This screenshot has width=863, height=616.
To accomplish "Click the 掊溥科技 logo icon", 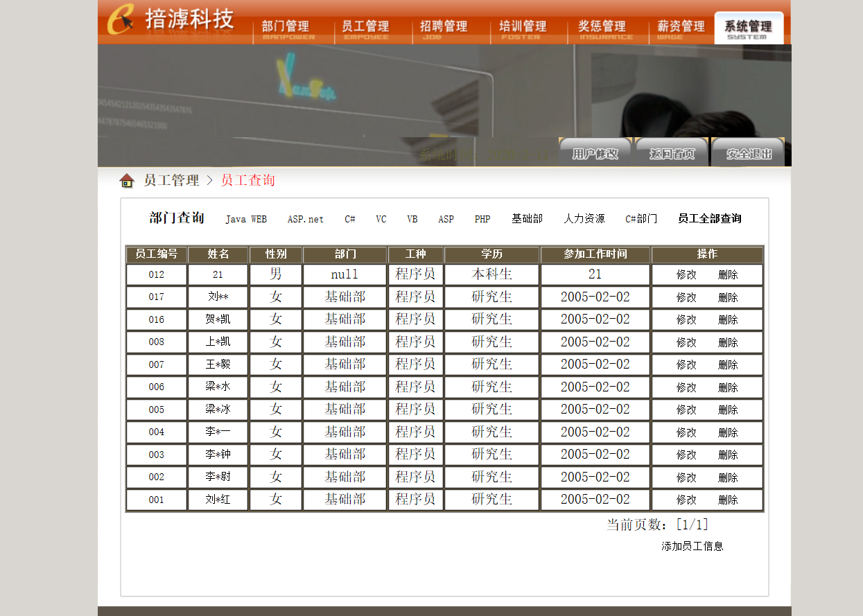I will tap(119, 20).
